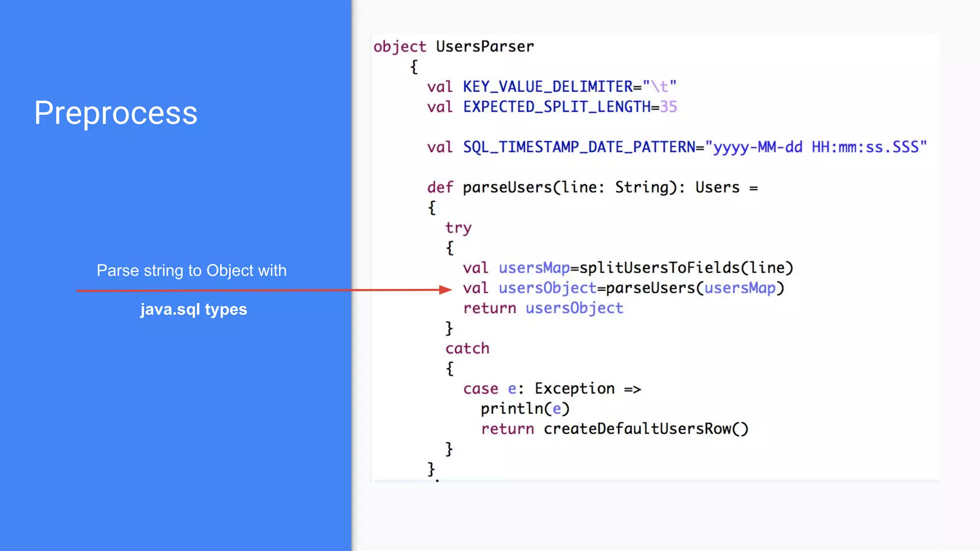Click the SQL_TIMESTAMP_DATE_PATTERN line

677,147
